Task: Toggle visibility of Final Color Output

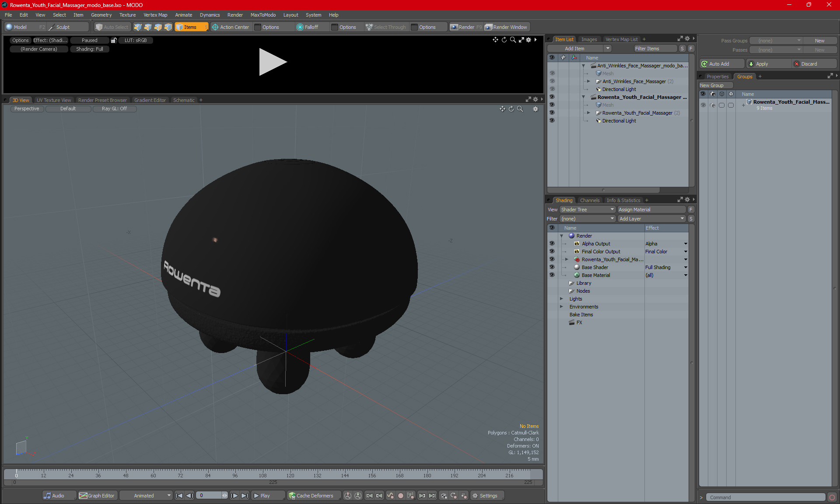Action: tap(552, 252)
